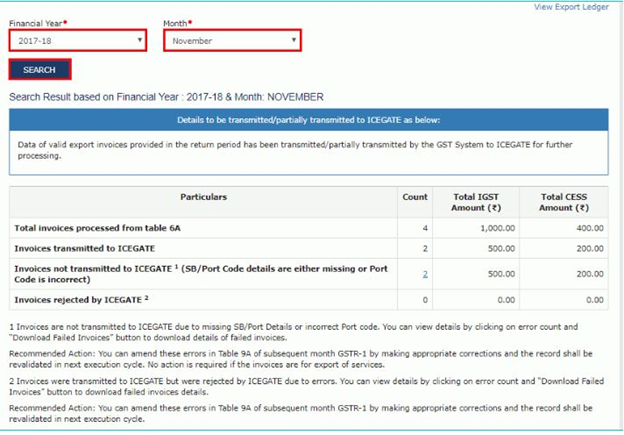This screenshot has height=435, width=624.
Task: Click the blue 'Details to be transmitted' banner heading
Action: [309, 120]
